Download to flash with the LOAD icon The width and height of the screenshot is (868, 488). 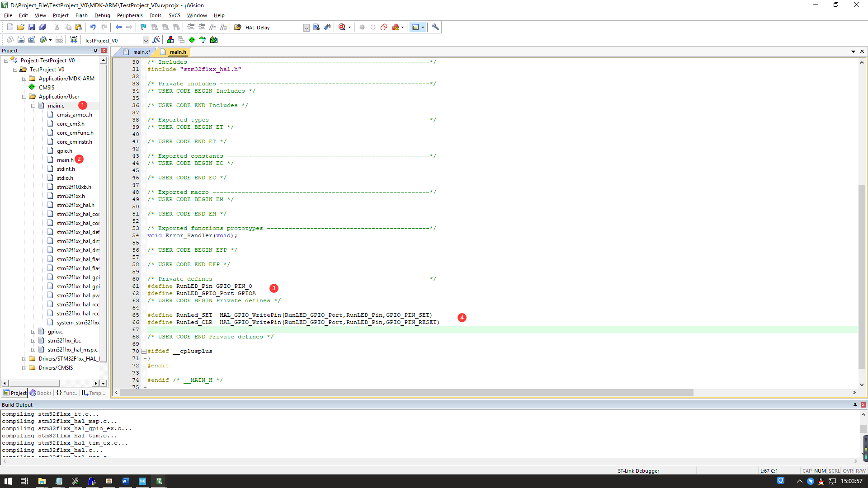coord(74,40)
